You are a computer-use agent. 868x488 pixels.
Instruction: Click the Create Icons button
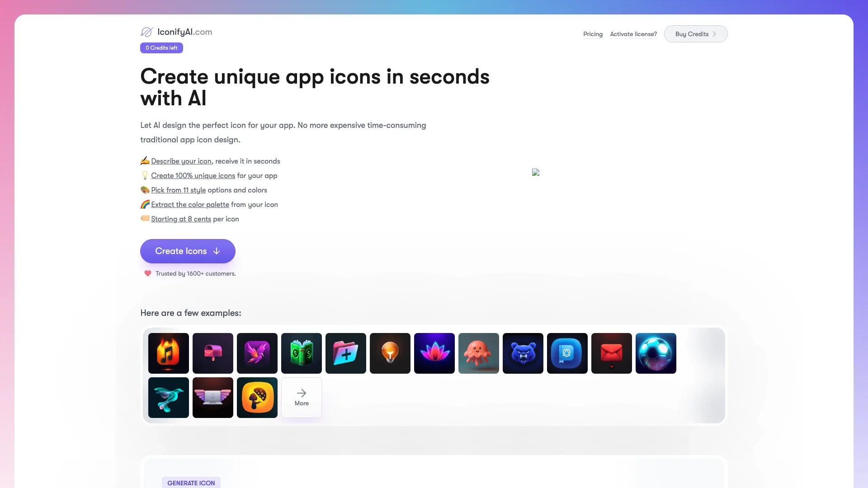[x=188, y=251]
